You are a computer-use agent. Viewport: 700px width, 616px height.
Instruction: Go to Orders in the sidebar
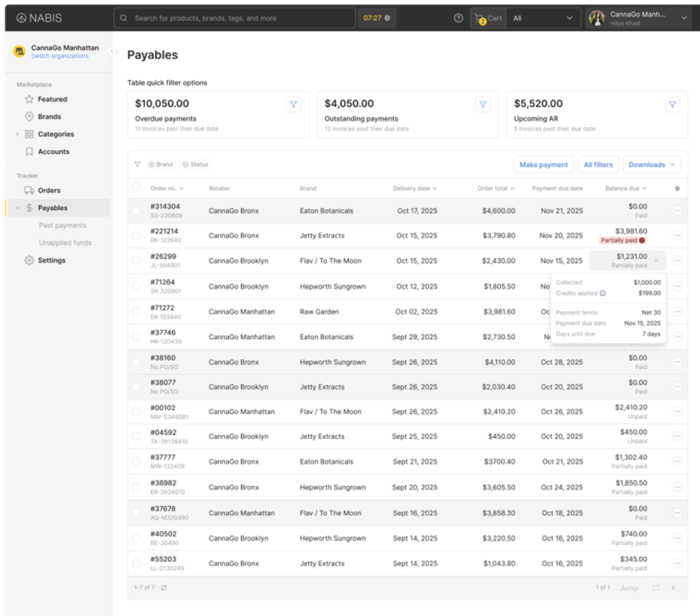48,190
